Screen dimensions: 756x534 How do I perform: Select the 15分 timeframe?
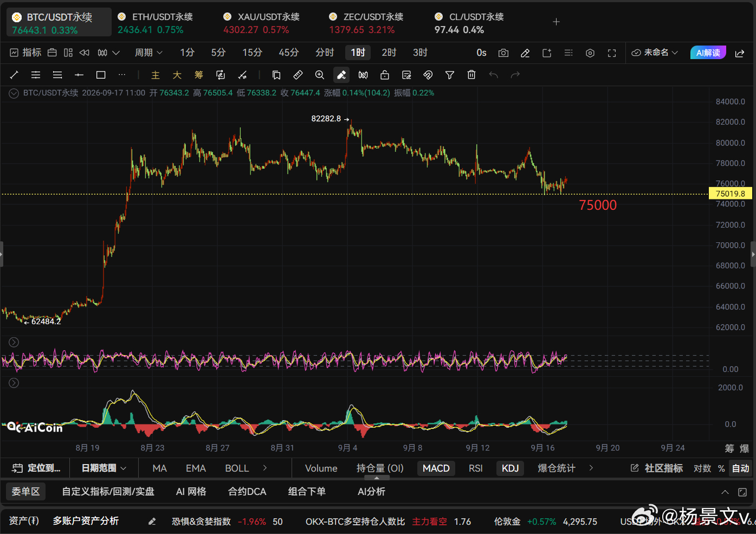(x=252, y=53)
